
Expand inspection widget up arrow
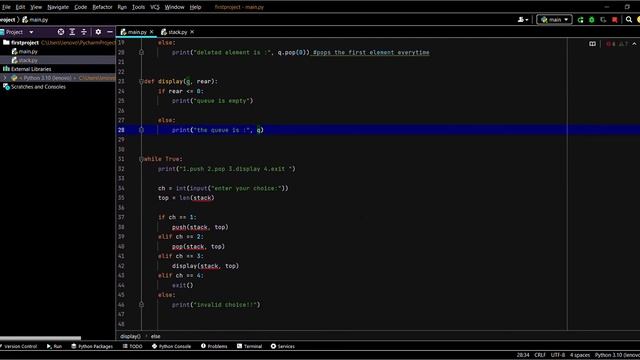(x=634, y=44)
